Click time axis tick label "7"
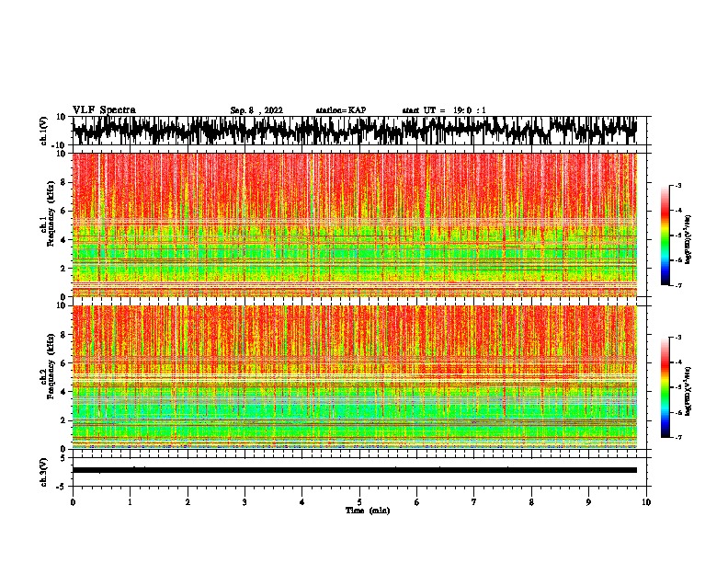Screen dimensions: 728x563 (x=474, y=502)
